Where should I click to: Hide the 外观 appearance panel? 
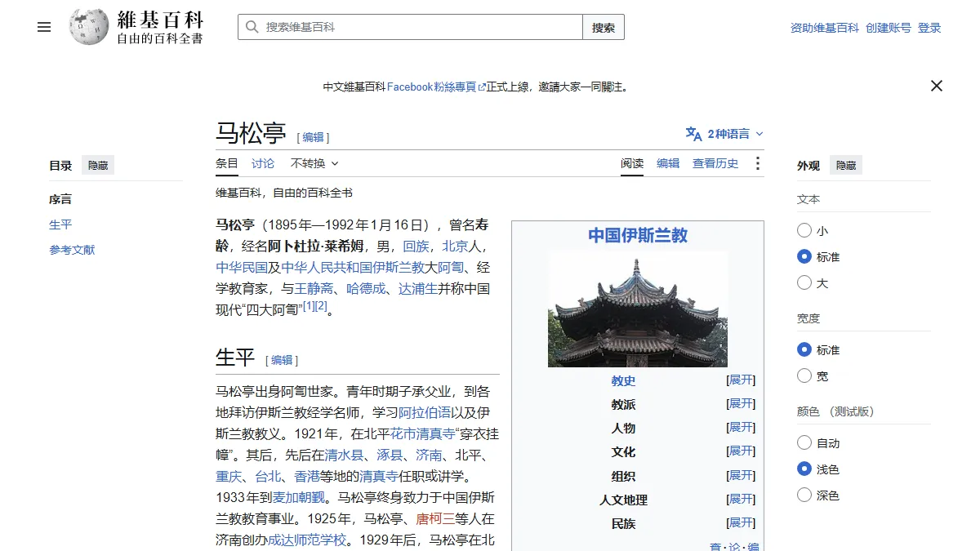tap(846, 165)
